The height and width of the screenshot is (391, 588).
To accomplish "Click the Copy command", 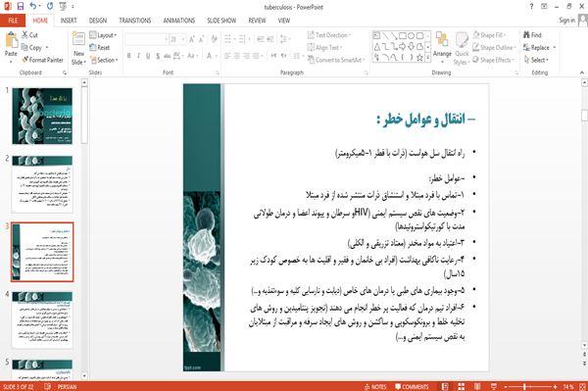I will point(31,48).
